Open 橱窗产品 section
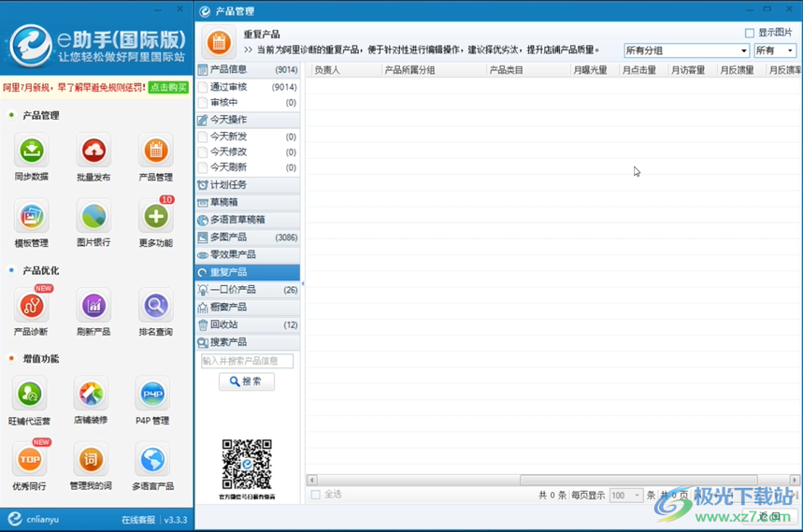Image resolution: width=803 pixels, height=532 pixels. (x=248, y=308)
